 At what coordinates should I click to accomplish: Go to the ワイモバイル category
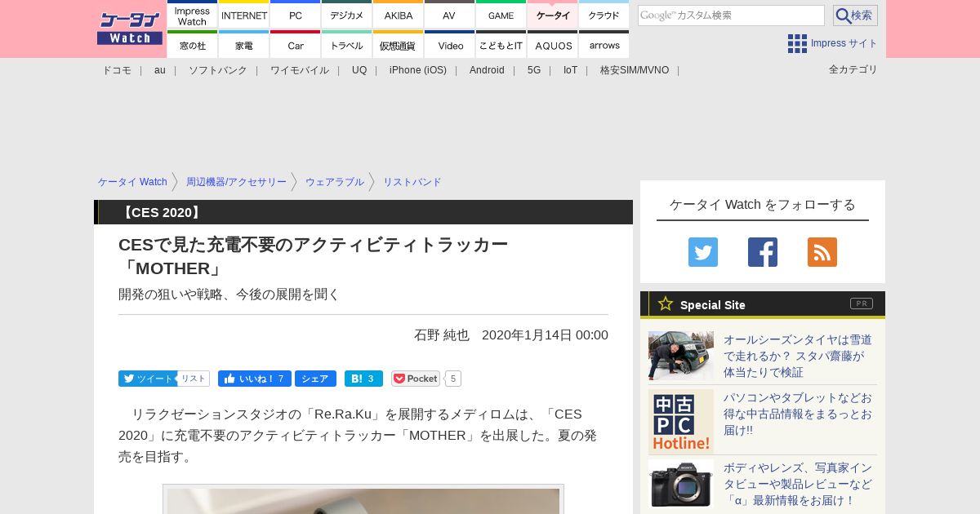pyautogui.click(x=300, y=70)
